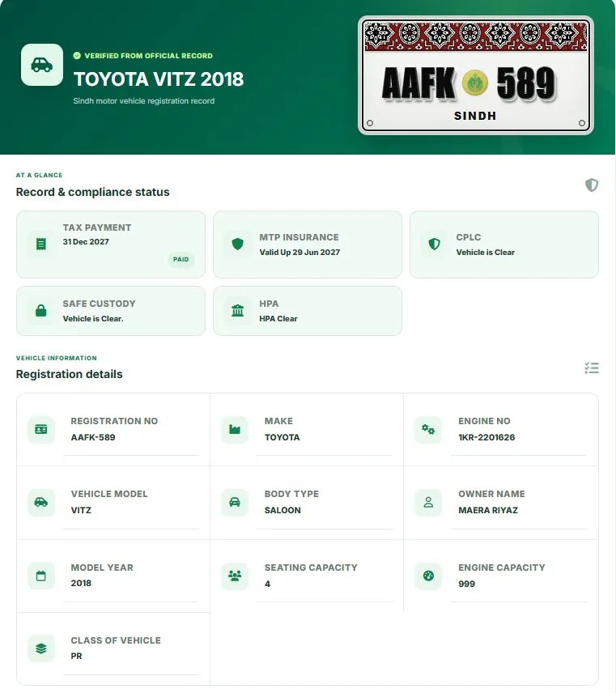Viewport: 616px width, 693px height.
Task: Click the AAFK 589 Sindh number plate image
Action: (476, 75)
